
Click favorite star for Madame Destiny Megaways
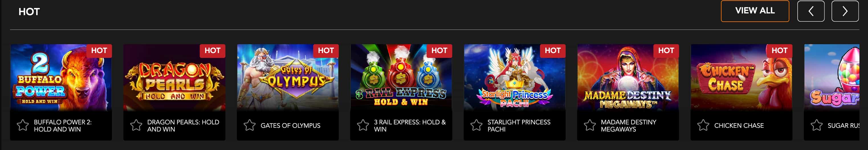click(x=590, y=125)
